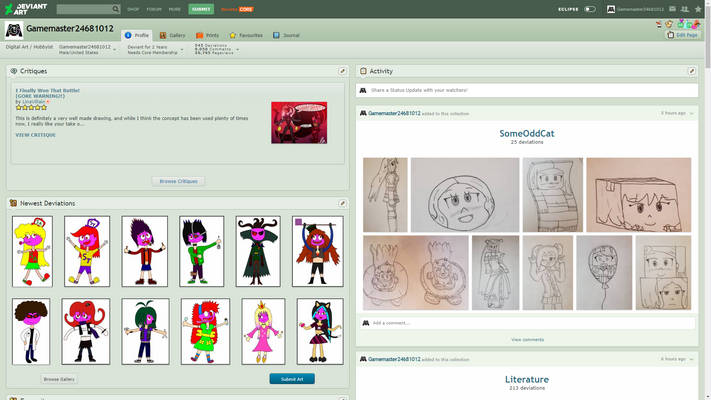Open Literature activity entry options arrow

[x=692, y=359]
